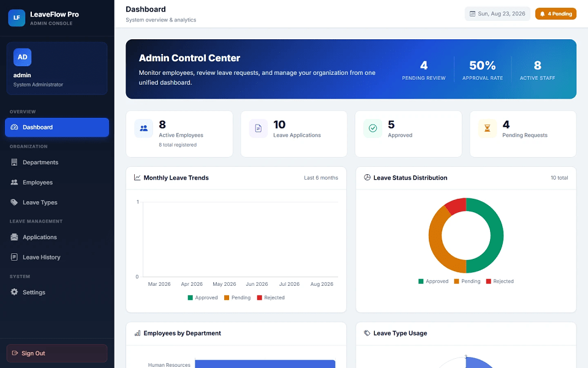The width and height of the screenshot is (588, 368).
Task: Click the "8 total registered" text
Action: click(x=178, y=145)
